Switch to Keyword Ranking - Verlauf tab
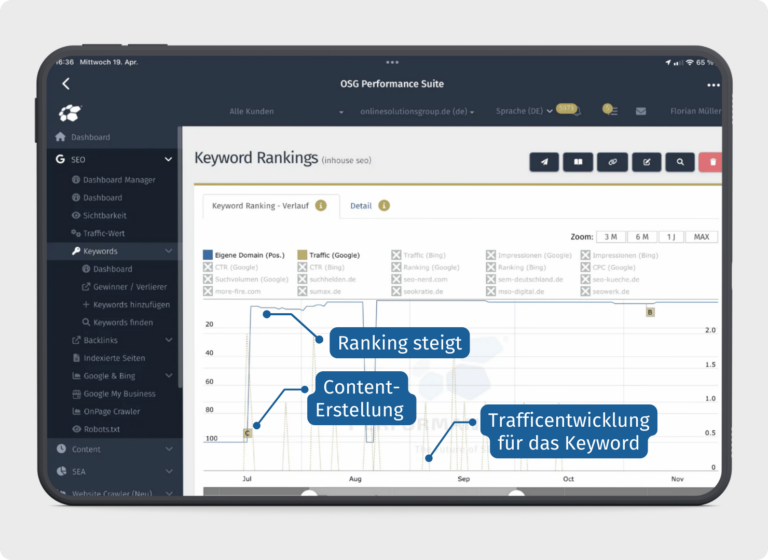 click(260, 206)
